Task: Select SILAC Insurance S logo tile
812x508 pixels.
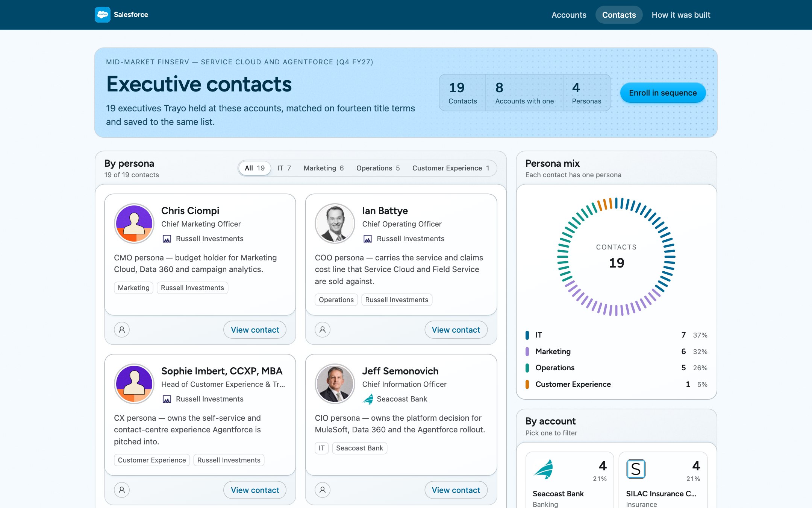Action: click(636, 469)
